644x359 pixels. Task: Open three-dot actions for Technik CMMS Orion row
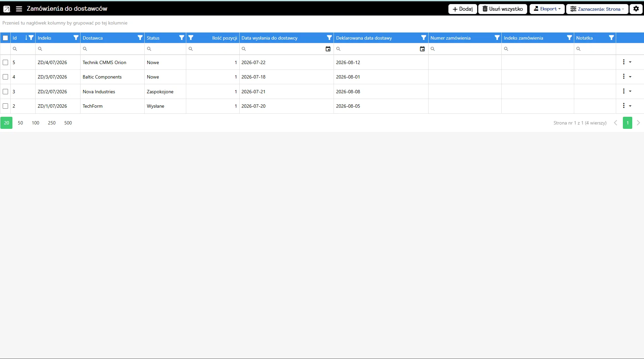point(624,62)
